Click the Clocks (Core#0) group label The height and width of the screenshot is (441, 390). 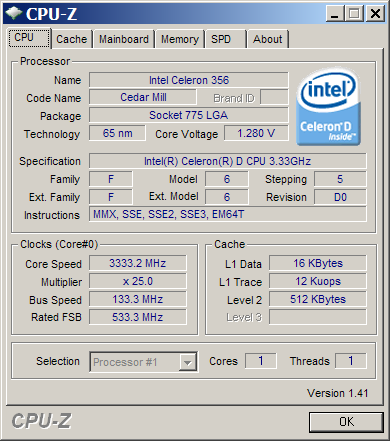coord(59,244)
